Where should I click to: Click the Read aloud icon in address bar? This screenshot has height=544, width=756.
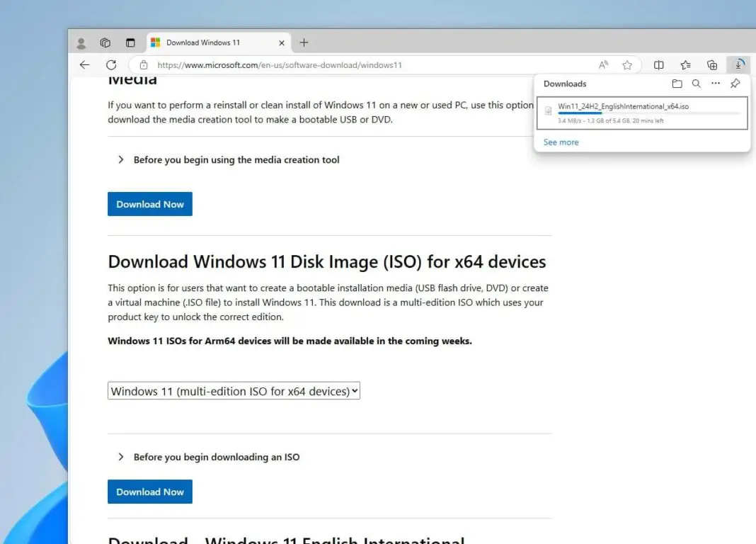click(x=603, y=64)
